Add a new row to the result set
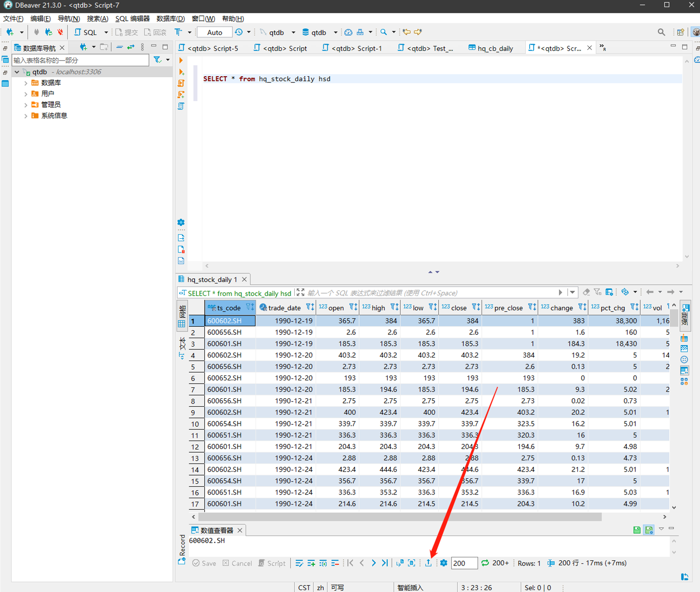The height and width of the screenshot is (592, 700). click(x=311, y=563)
